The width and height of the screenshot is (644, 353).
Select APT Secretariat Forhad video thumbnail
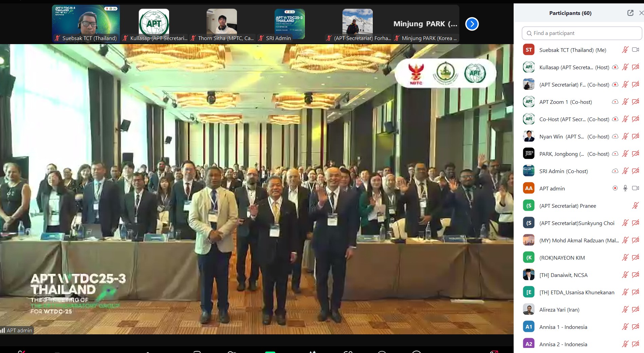[357, 24]
